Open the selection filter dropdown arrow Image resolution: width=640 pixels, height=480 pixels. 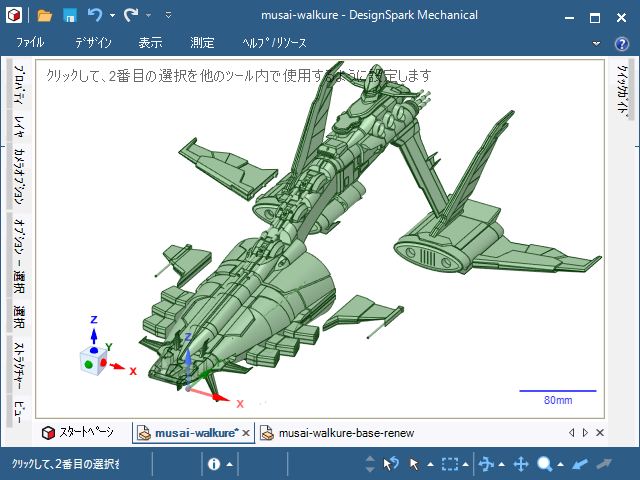[x=431, y=464]
